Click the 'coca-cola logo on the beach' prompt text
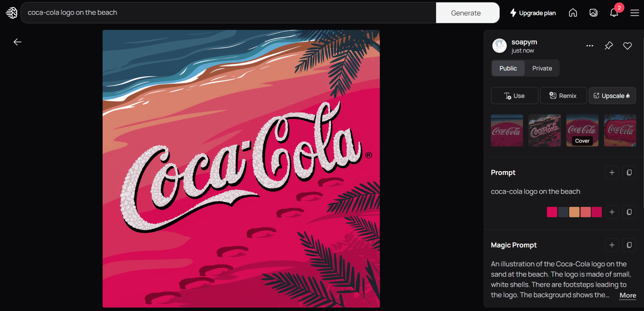644x311 pixels. [536, 191]
